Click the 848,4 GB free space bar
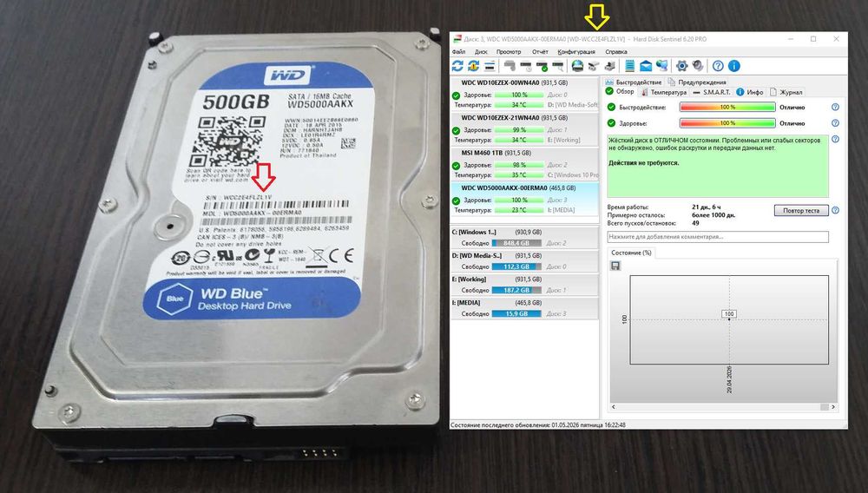This screenshot has width=868, height=493. pyautogui.click(x=516, y=243)
